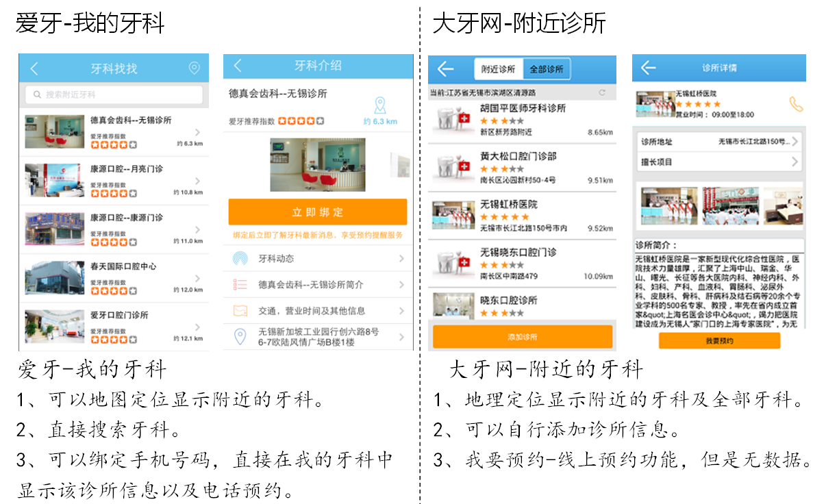Open the 春天国际口腔中心 building thumbnail

point(54,277)
